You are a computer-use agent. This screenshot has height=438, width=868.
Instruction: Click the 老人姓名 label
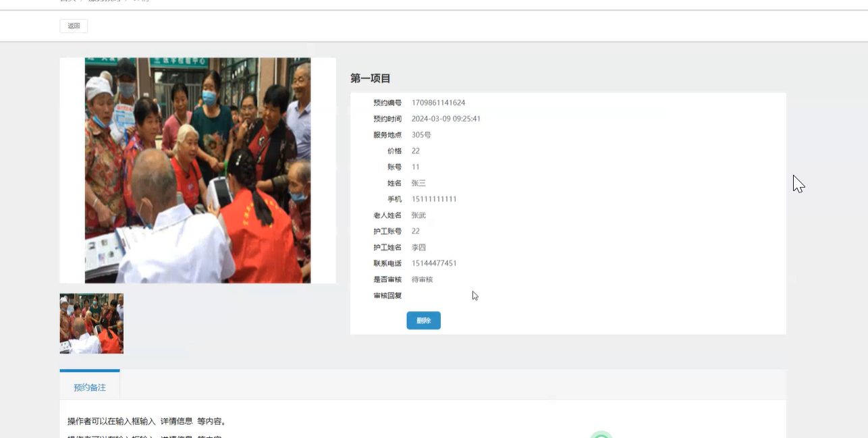click(x=387, y=215)
